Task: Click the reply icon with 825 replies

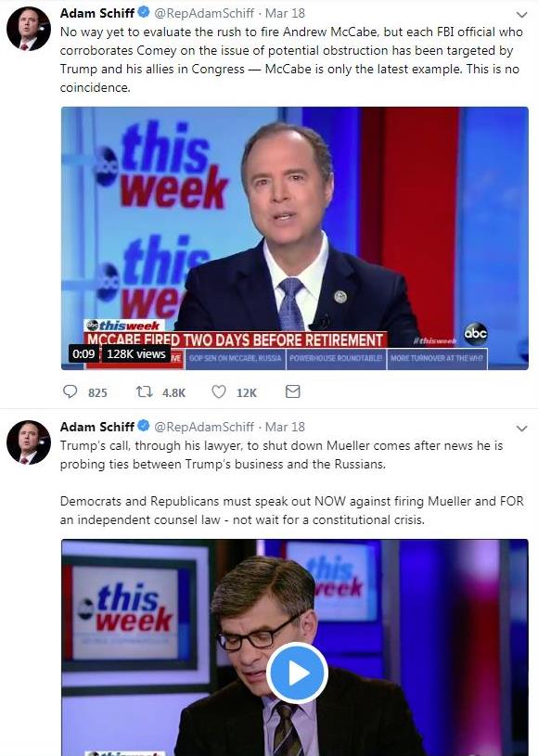Action: coord(70,391)
